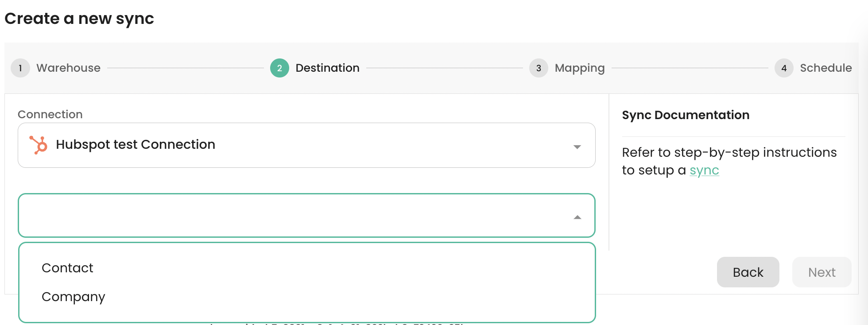
Task: Select Company from the dropdown list
Action: coord(73,297)
